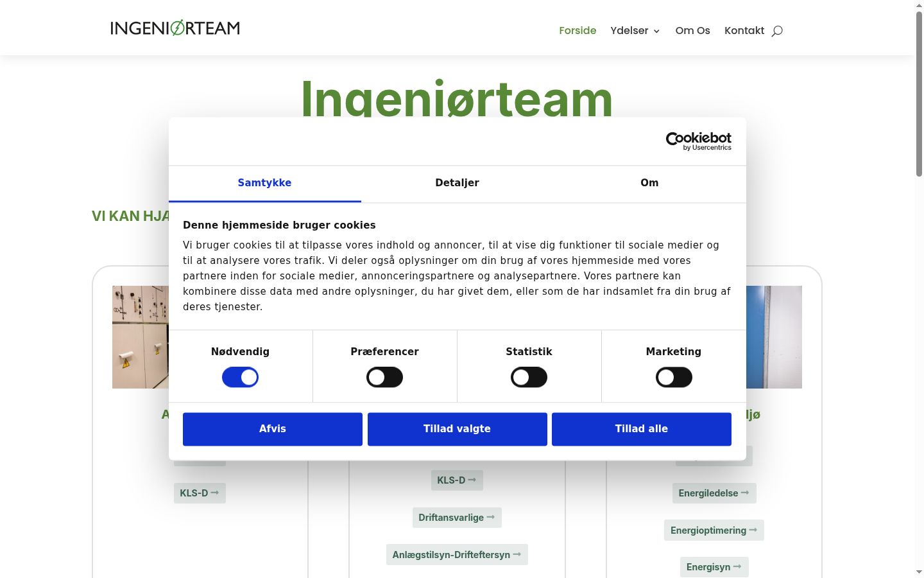
Task: Open the Om Os page
Action: pyautogui.click(x=692, y=30)
